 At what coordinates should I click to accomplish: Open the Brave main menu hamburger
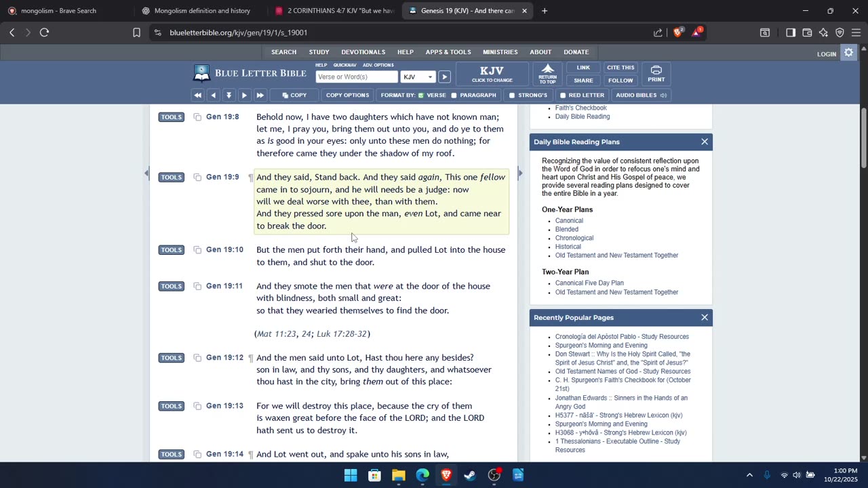coord(856,33)
